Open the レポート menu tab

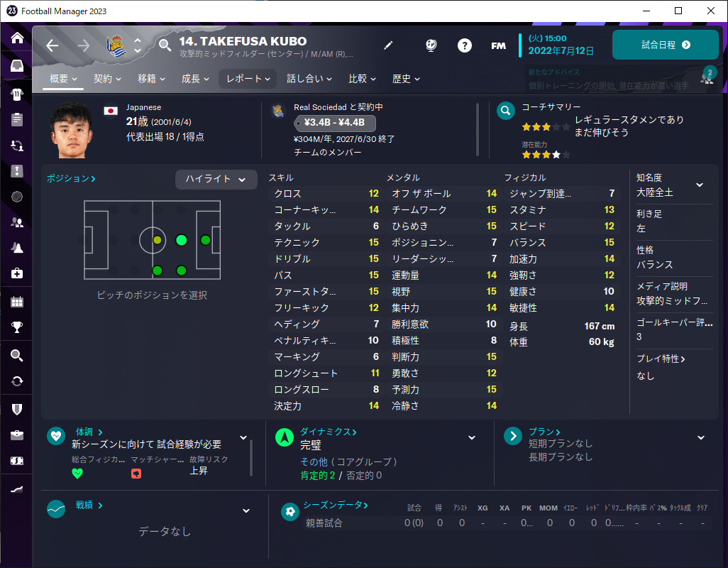[x=248, y=79]
